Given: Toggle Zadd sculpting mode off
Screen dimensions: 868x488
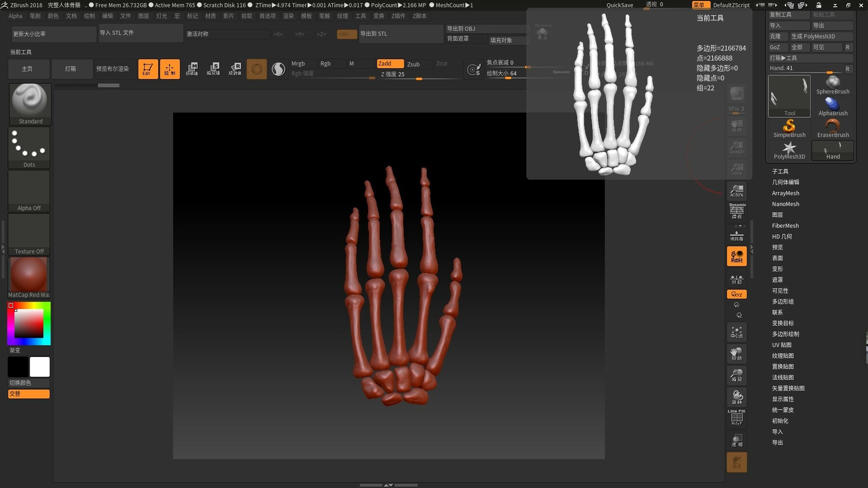Looking at the screenshot, I should (x=390, y=64).
